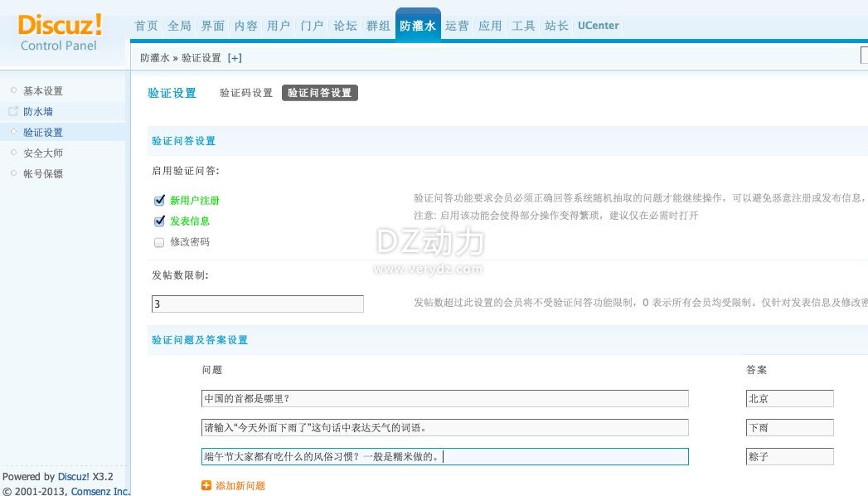Focus the answer field containing 粽子
Screen dimensions: 868x496
pos(789,457)
